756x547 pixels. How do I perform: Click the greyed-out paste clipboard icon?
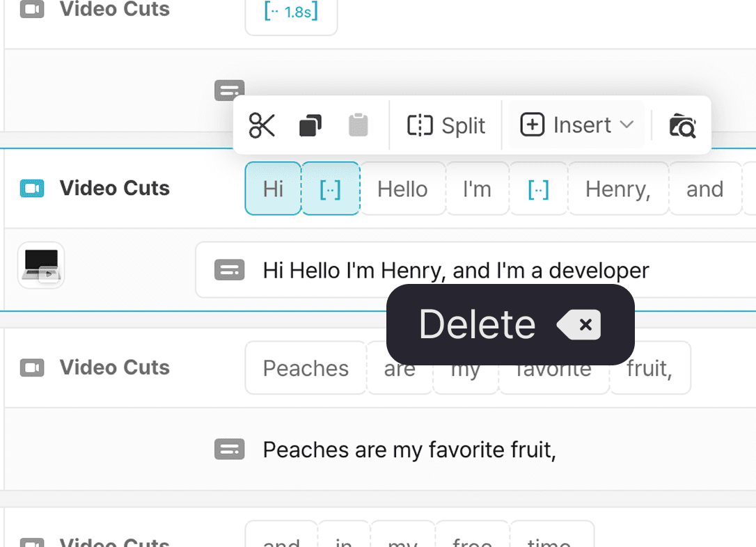(358, 126)
